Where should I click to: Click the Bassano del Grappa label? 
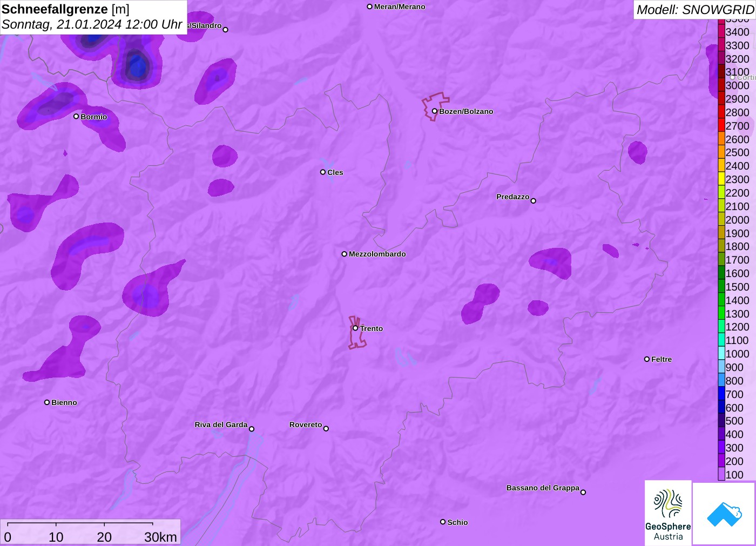[543, 488]
